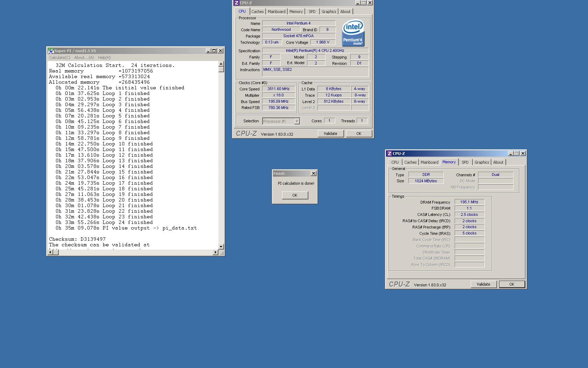The height and width of the screenshot is (368, 588).
Task: Switch to Caches tab in top CPU-Z window
Action: (257, 12)
